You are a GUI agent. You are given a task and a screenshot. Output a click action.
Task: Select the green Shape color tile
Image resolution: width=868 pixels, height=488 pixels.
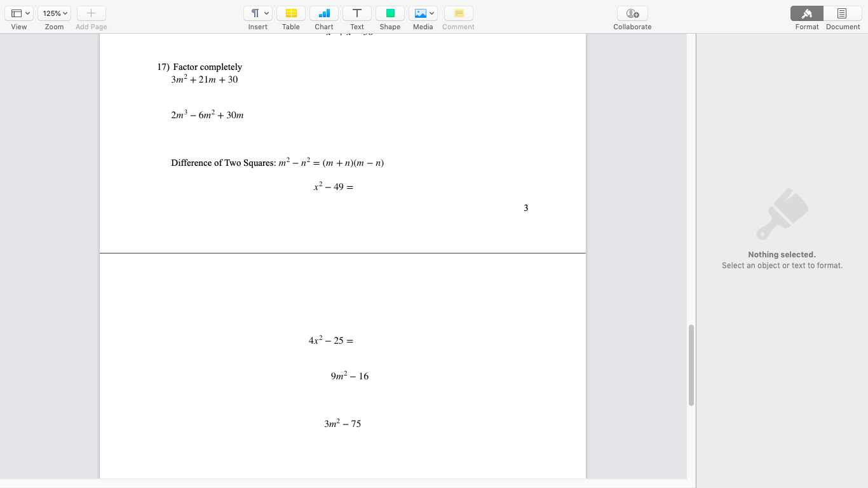(390, 13)
